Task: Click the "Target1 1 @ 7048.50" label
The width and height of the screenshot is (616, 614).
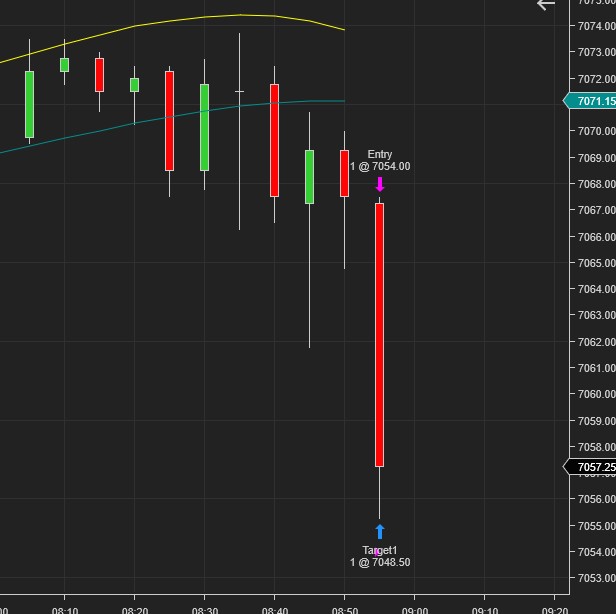Action: 380,556
